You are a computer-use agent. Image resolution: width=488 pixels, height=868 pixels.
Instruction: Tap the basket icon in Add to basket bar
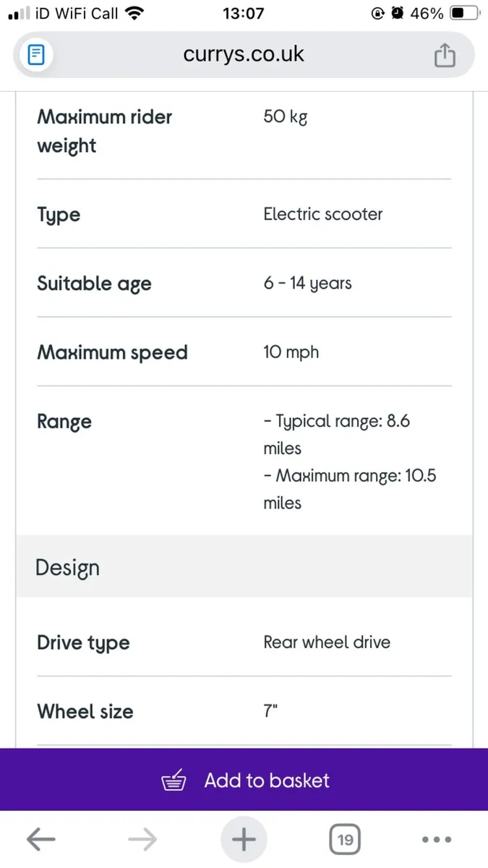[174, 780]
